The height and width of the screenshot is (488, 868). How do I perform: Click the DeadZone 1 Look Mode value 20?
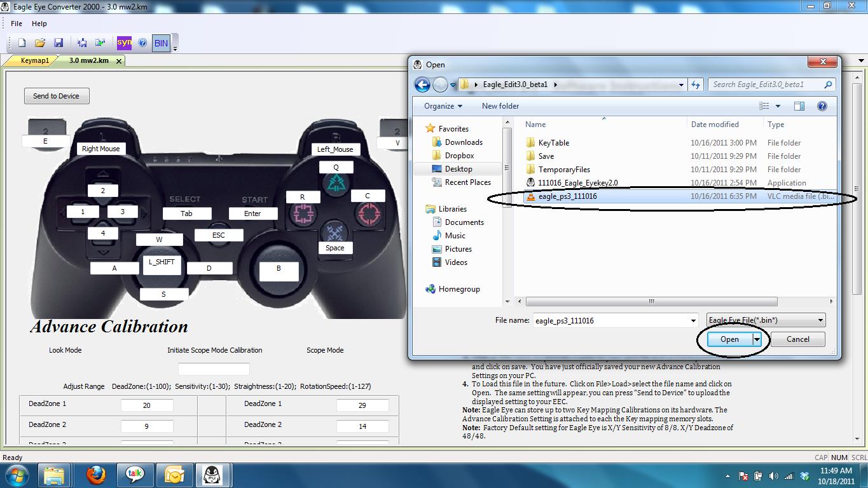[x=147, y=405]
